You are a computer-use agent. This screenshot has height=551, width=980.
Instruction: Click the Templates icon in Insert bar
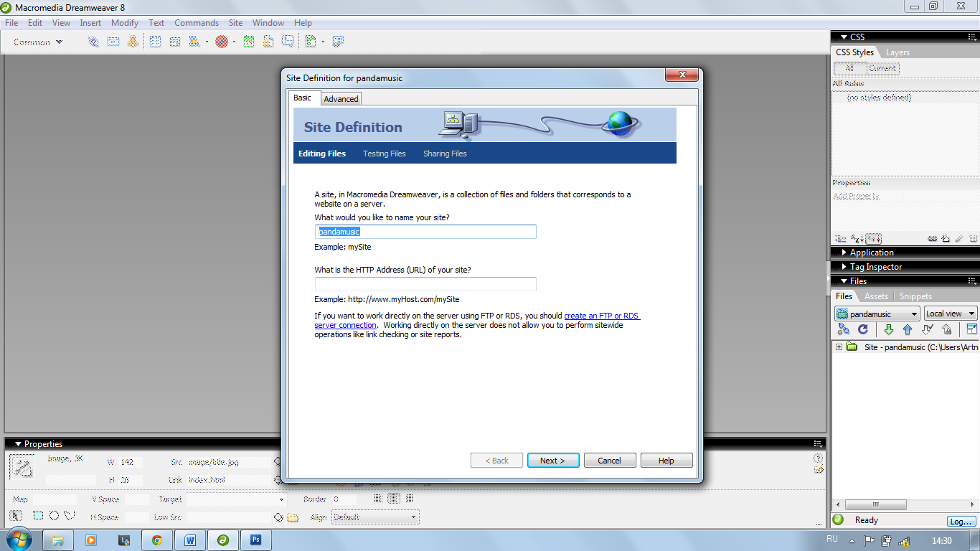click(311, 42)
